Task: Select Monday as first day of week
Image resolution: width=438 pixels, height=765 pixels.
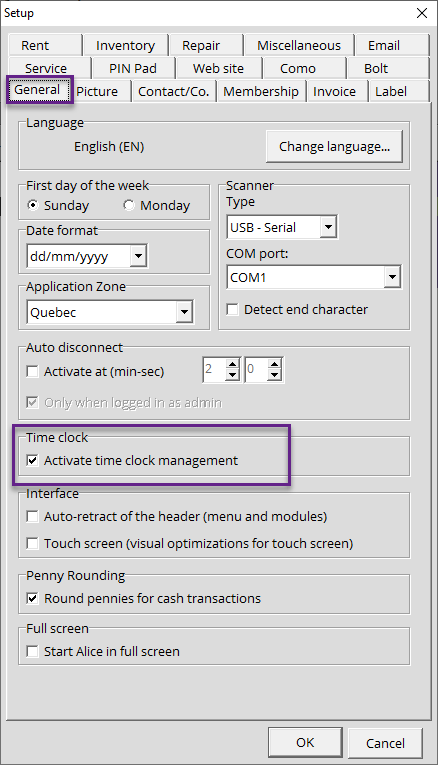Action: pyautogui.click(x=129, y=205)
